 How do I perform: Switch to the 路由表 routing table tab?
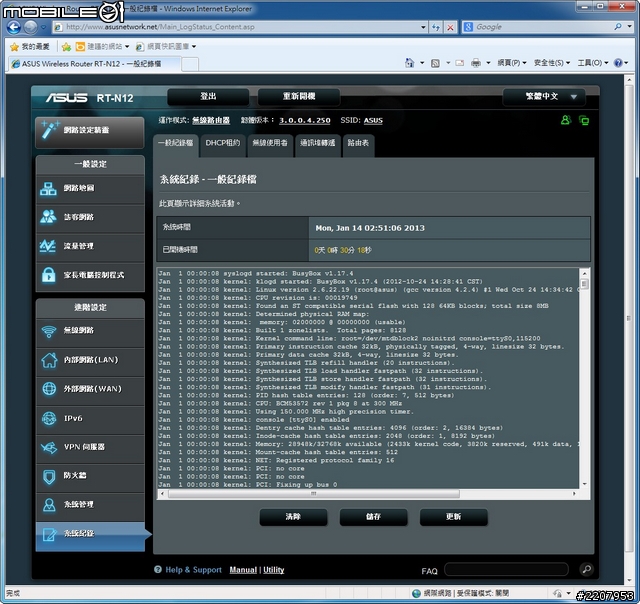point(358,143)
